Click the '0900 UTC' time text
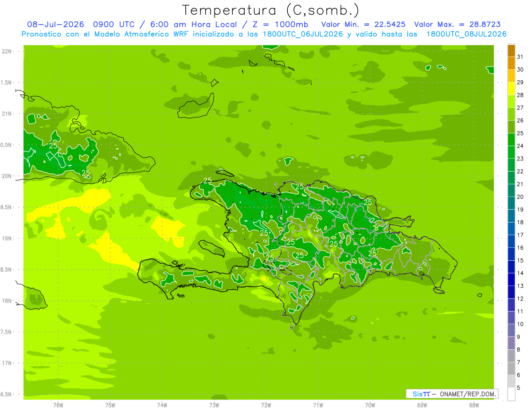This screenshot has height=411, width=532. (114, 24)
